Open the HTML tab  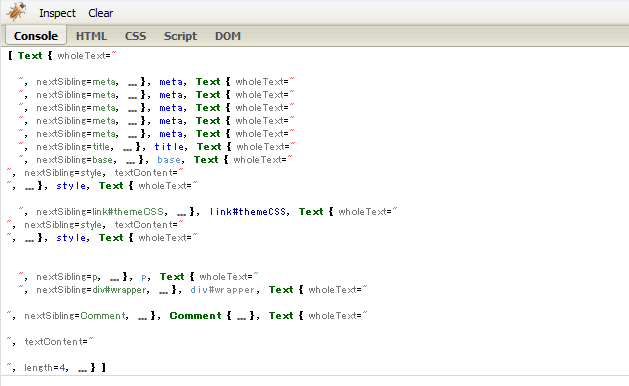(x=91, y=36)
